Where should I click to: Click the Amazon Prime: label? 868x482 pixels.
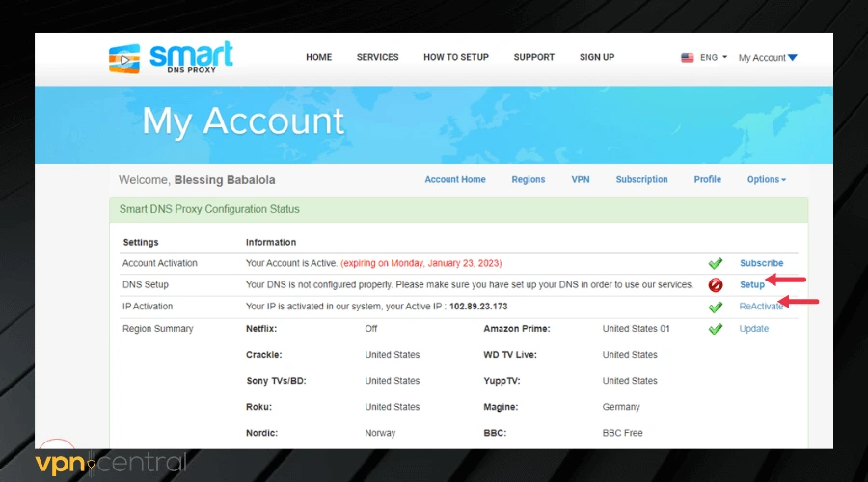coord(517,329)
